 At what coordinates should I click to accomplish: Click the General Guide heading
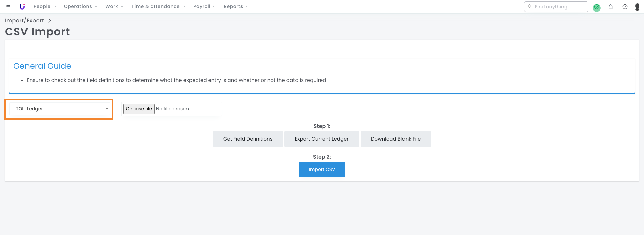42,66
